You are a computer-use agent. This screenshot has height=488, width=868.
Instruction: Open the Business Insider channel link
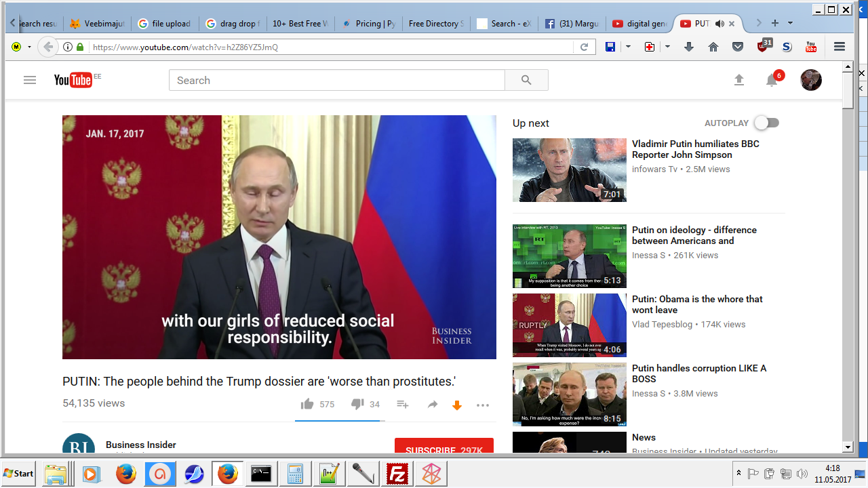[141, 445]
